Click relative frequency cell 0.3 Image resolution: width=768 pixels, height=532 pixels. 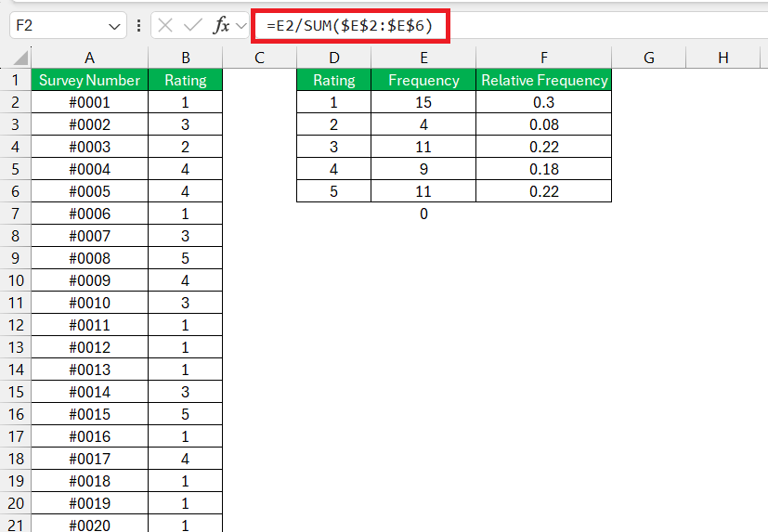(543, 102)
